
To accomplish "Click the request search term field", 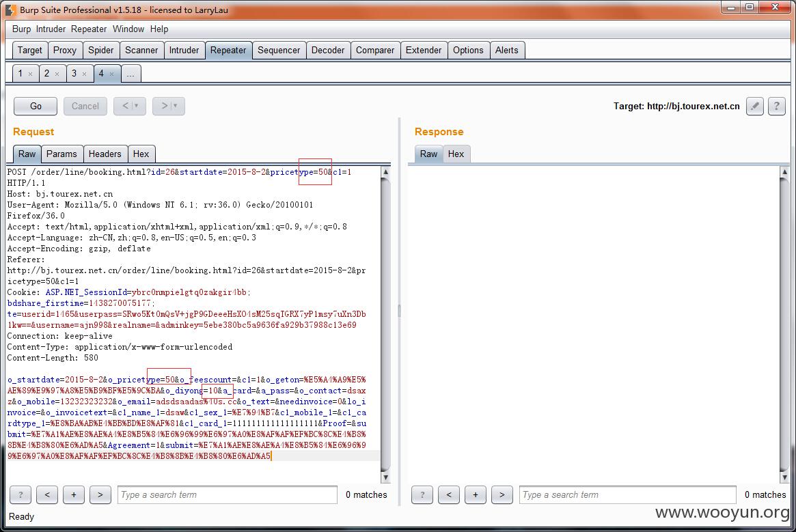I will [228, 494].
